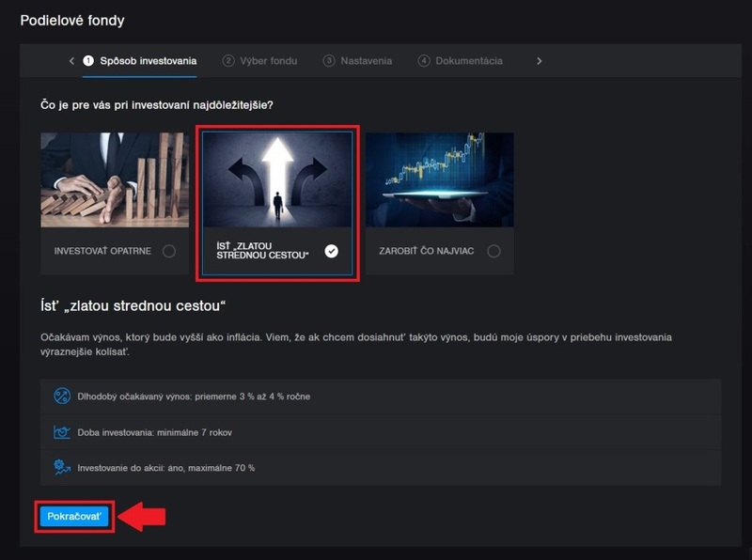
Task: Click the expected return percent icon
Action: tap(63, 396)
